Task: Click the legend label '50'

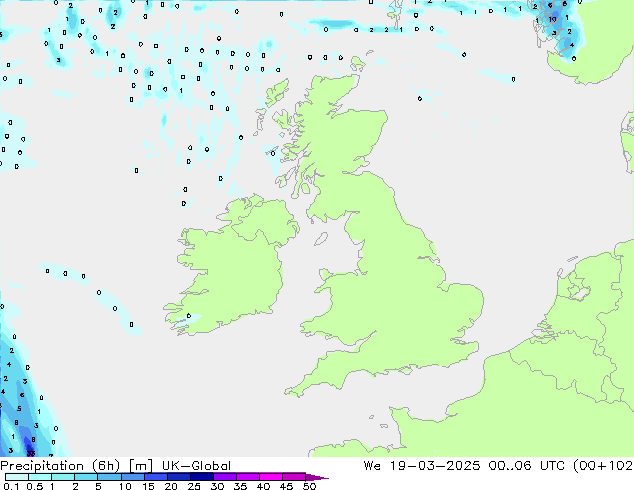Action: point(309,486)
